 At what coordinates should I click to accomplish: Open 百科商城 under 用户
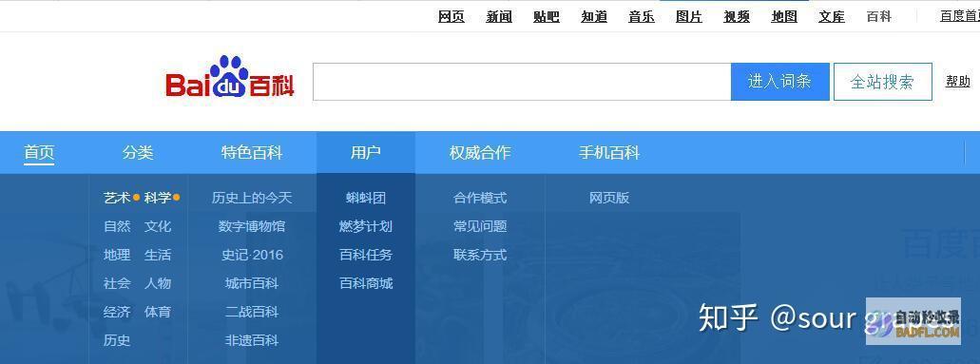point(366,283)
